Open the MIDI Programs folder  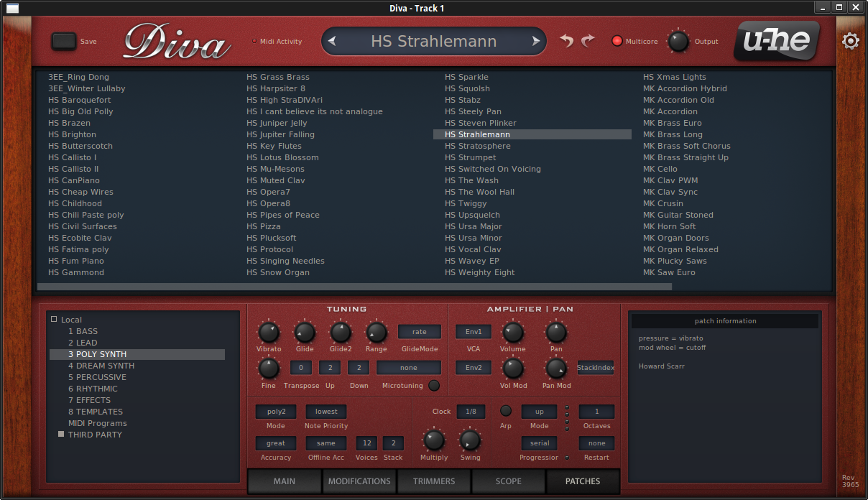97,423
